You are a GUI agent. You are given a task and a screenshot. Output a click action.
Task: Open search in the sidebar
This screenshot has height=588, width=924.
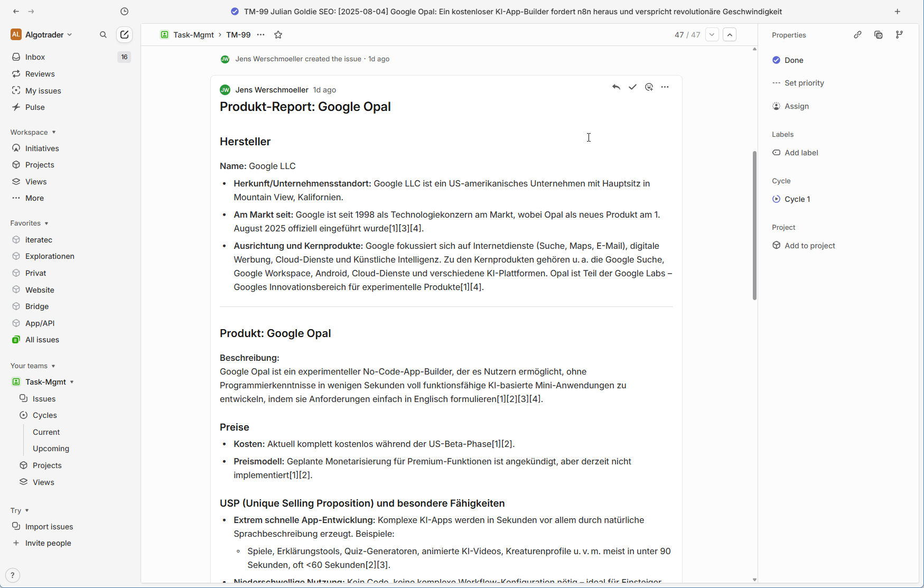pyautogui.click(x=104, y=35)
